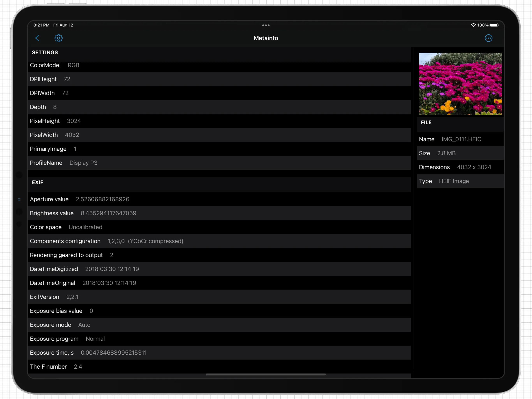Tap the battery status icon

494,25
